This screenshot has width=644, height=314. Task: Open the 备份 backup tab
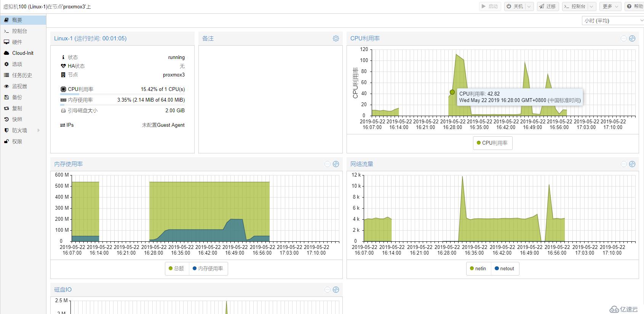click(23, 97)
